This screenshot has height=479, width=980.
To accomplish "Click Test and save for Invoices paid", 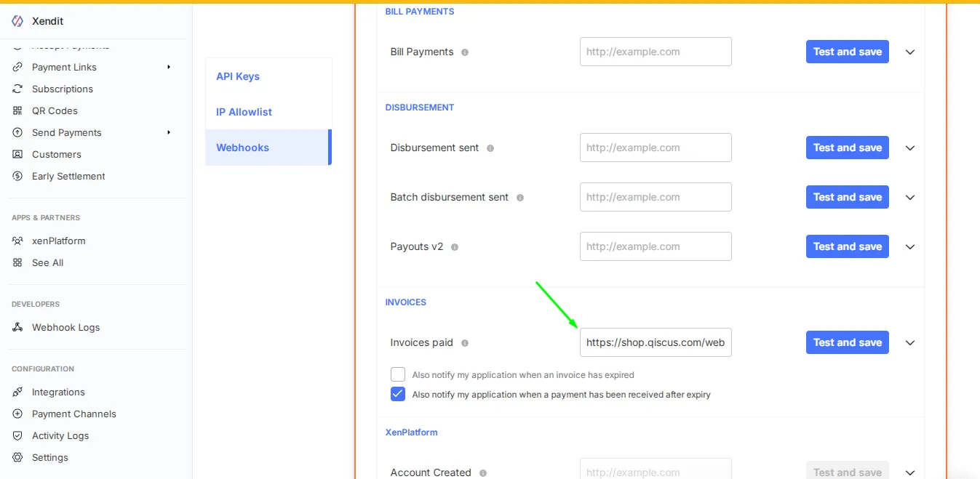I will click(x=847, y=342).
